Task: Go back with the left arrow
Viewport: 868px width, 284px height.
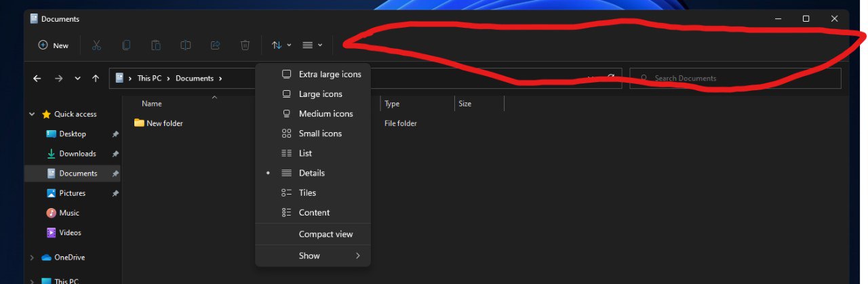Action: click(37, 79)
